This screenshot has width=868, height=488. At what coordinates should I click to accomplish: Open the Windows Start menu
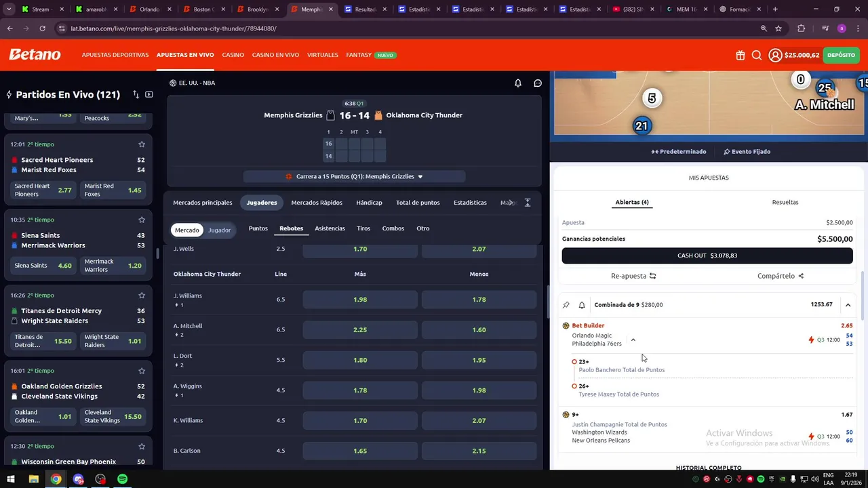point(11,479)
